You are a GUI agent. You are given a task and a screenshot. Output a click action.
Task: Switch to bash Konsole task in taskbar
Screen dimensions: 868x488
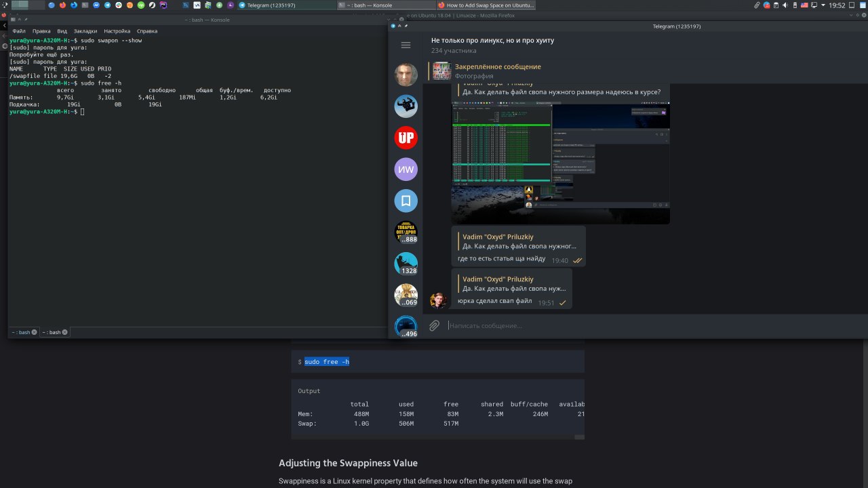pos(385,5)
